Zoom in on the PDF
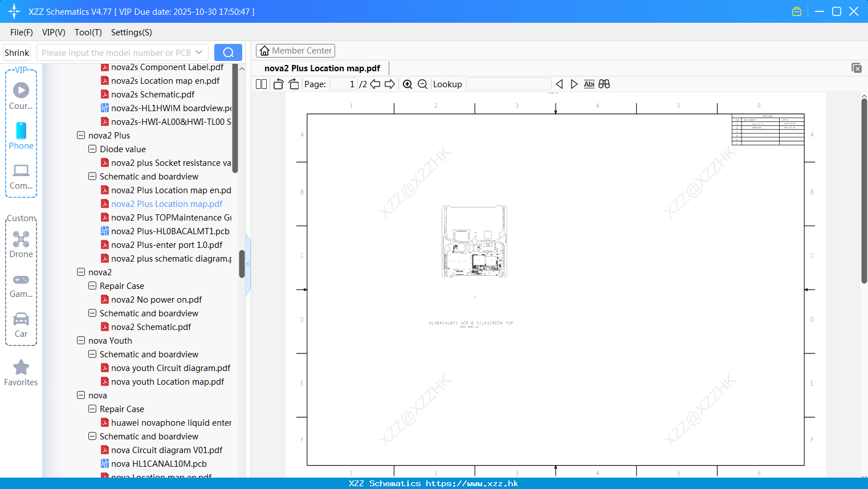Image resolution: width=868 pixels, height=489 pixels. point(407,84)
